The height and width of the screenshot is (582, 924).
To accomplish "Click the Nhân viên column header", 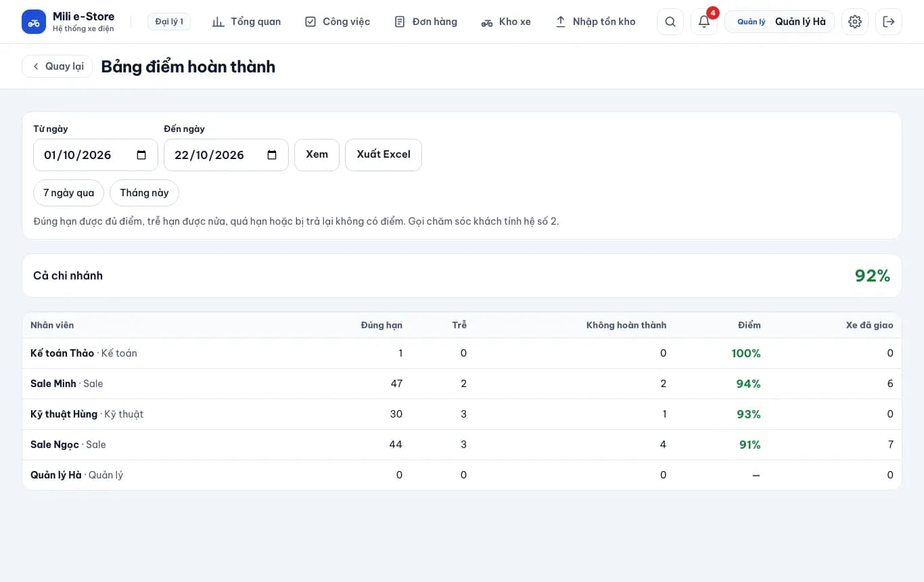I will [x=52, y=326].
